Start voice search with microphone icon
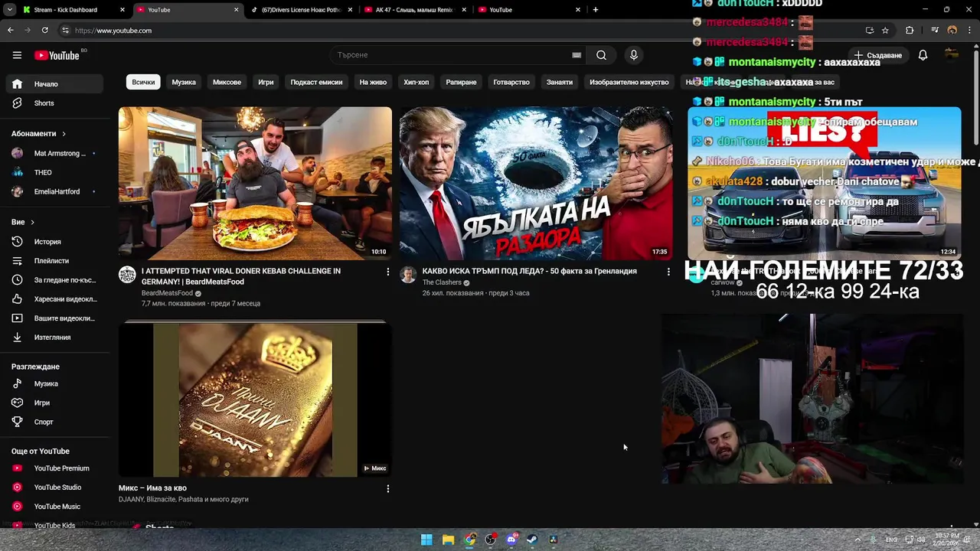 coord(633,55)
